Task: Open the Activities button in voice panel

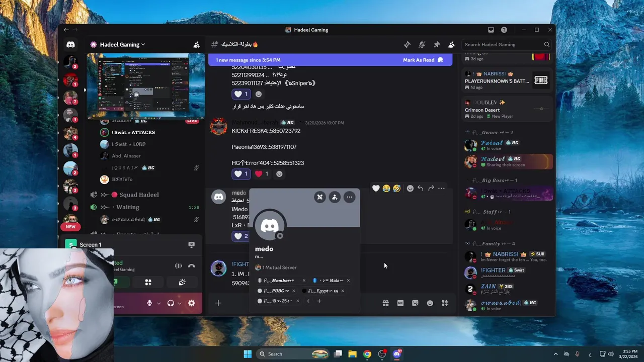Action: 148,283
